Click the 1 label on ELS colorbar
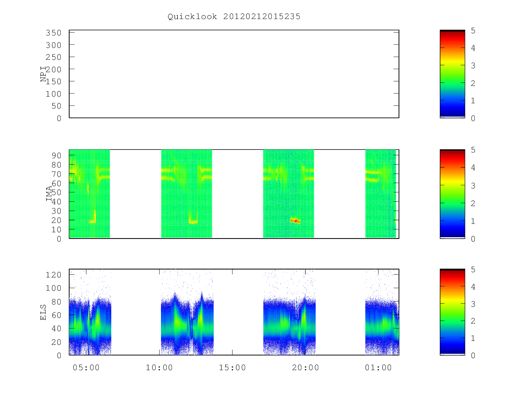 pyautogui.click(x=473, y=338)
